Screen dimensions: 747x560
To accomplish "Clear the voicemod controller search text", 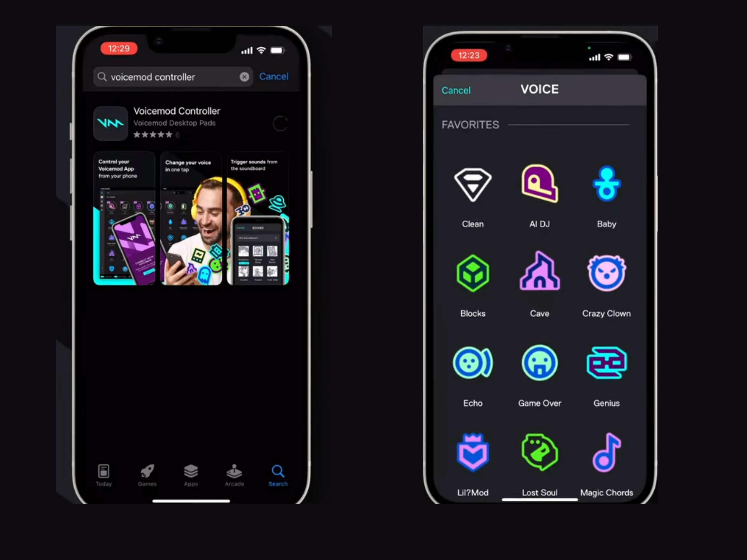I will [x=244, y=77].
